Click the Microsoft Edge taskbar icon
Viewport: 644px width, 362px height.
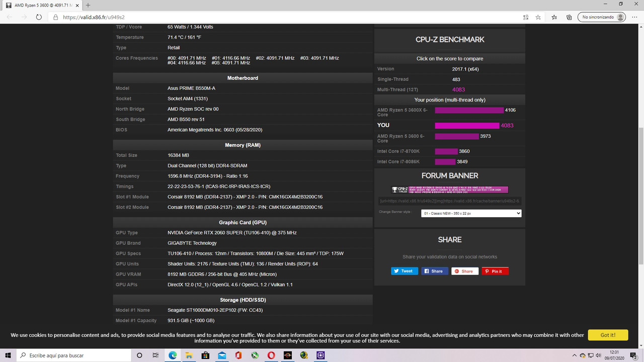pos(173,355)
